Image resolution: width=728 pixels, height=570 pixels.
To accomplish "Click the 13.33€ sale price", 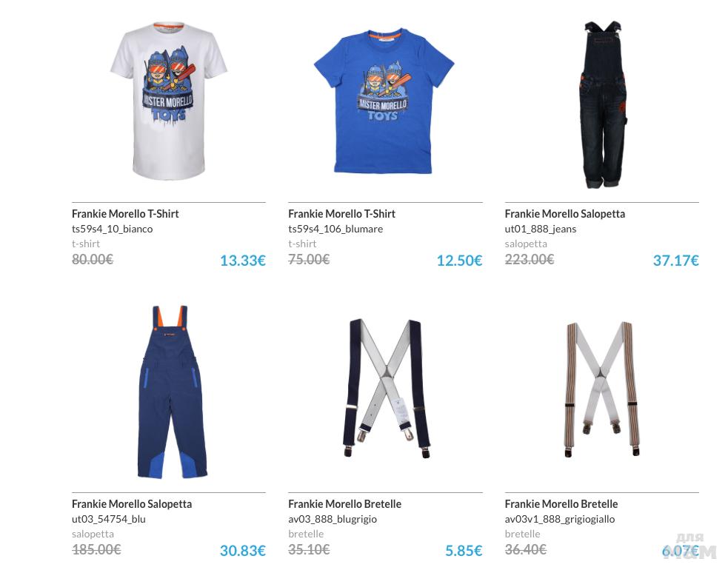I will [x=242, y=261].
